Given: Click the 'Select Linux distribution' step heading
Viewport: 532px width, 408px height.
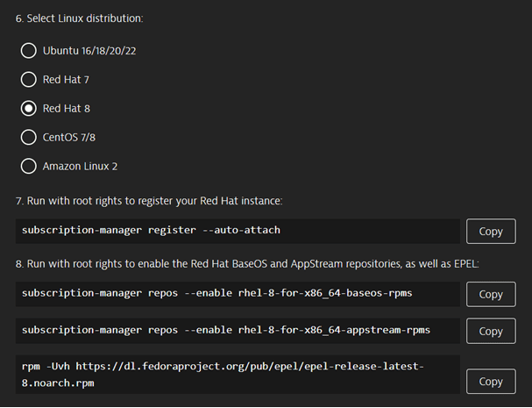Looking at the screenshot, I should pyautogui.click(x=79, y=18).
